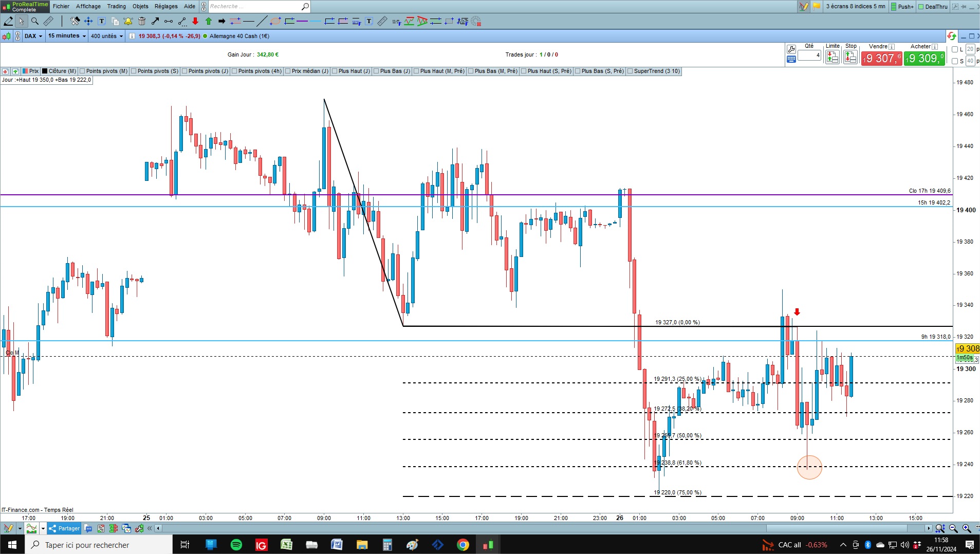Open trading settings wrench icon
Viewport: 980px width, 554px height.
click(791, 49)
